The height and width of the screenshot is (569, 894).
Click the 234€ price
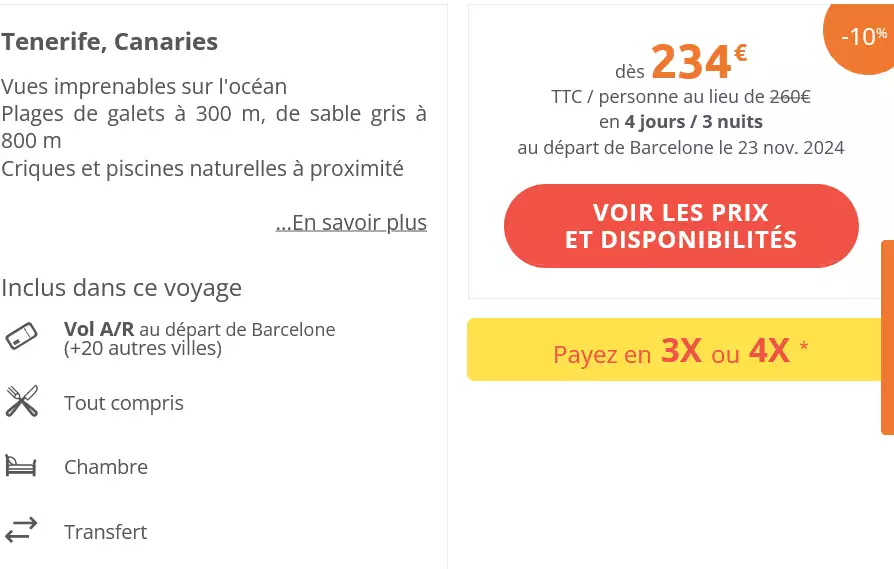(x=698, y=62)
